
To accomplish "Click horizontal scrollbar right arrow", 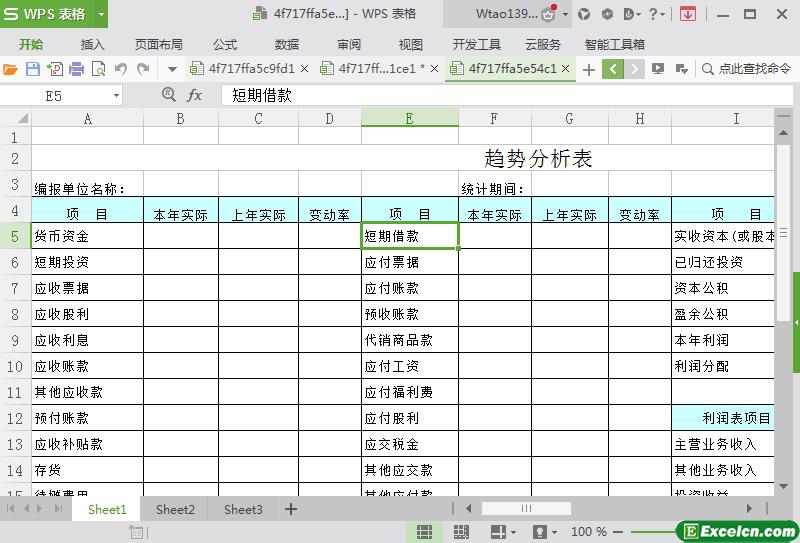I will point(749,508).
